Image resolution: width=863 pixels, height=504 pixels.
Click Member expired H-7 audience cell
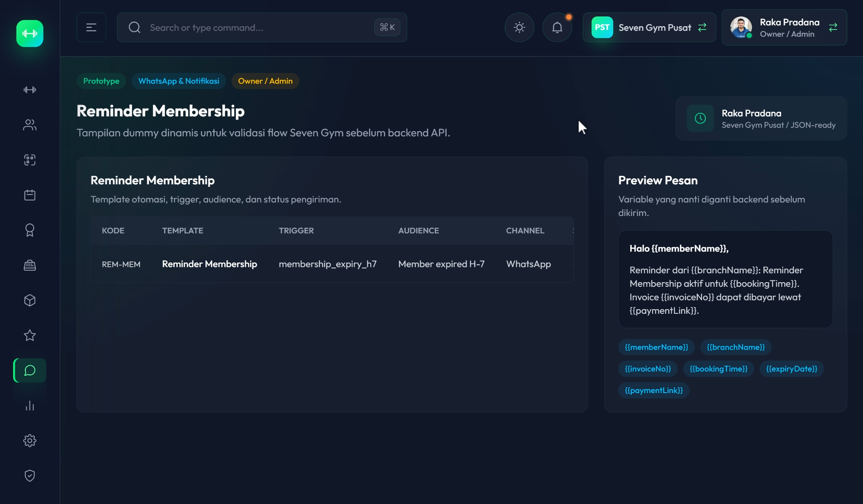coord(441,264)
